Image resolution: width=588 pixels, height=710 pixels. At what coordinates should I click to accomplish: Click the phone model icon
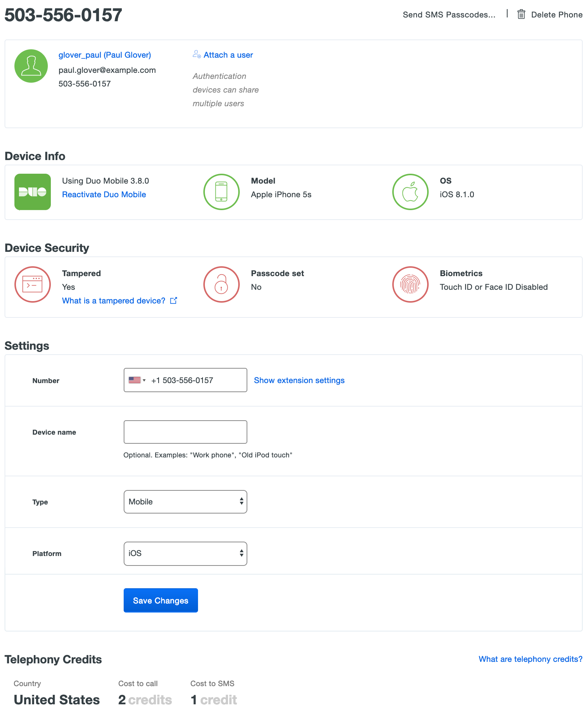[x=221, y=192]
